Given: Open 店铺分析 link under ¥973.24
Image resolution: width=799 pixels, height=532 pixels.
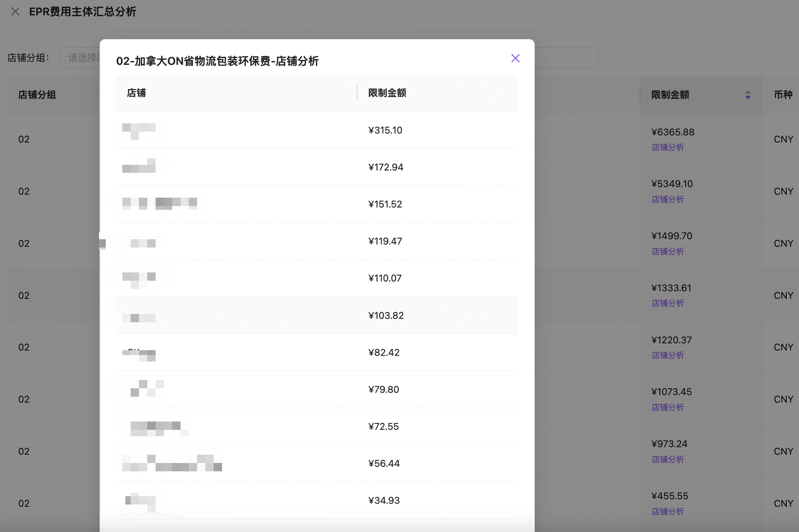Looking at the screenshot, I should [667, 459].
